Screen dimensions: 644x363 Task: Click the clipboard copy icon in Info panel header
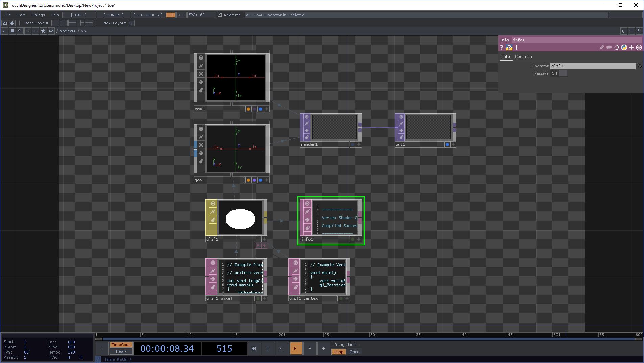[616, 47]
